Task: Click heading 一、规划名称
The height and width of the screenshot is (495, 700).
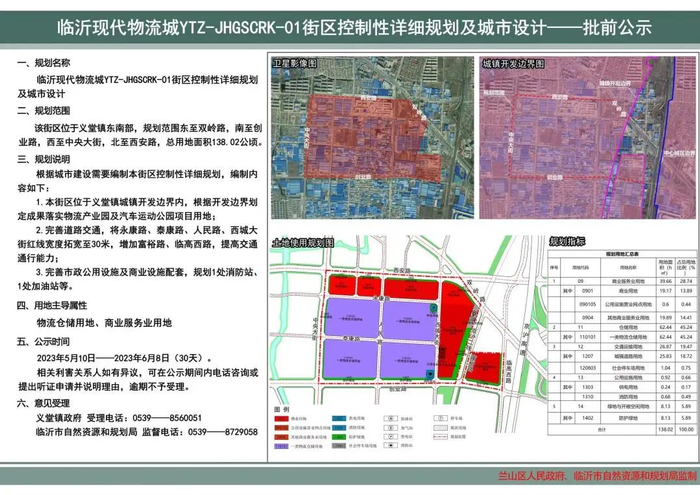Action: click(x=44, y=63)
